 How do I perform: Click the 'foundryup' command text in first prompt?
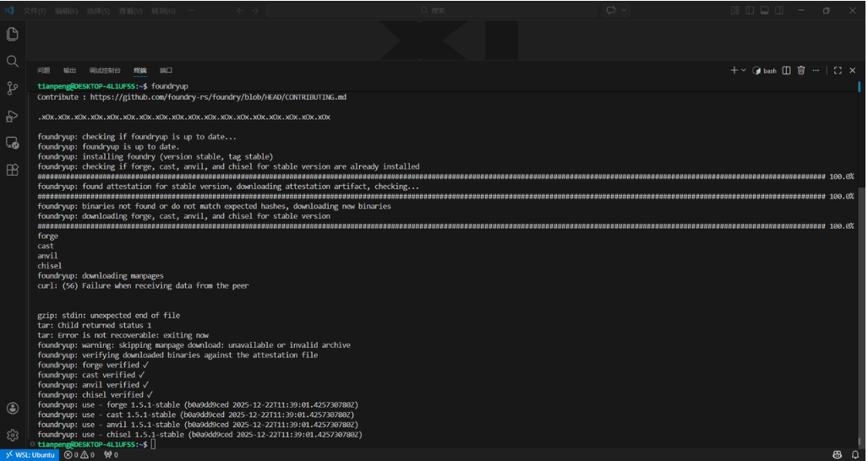tap(170, 86)
